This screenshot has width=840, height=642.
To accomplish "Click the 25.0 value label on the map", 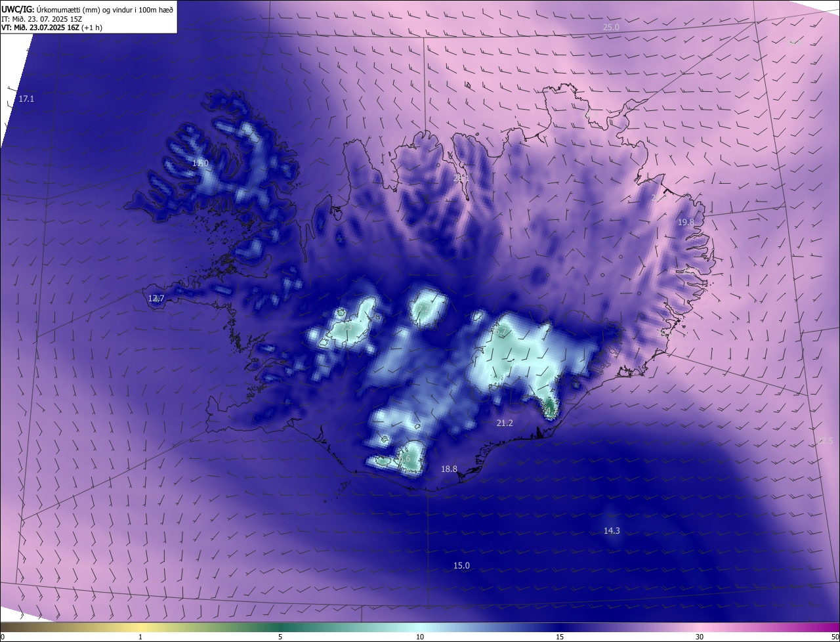I will (611, 27).
